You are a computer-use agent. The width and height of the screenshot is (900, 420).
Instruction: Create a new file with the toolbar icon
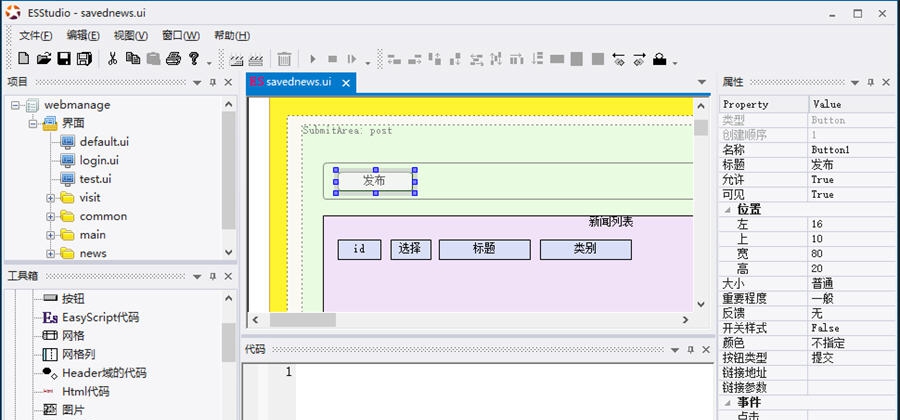pyautogui.click(x=24, y=59)
